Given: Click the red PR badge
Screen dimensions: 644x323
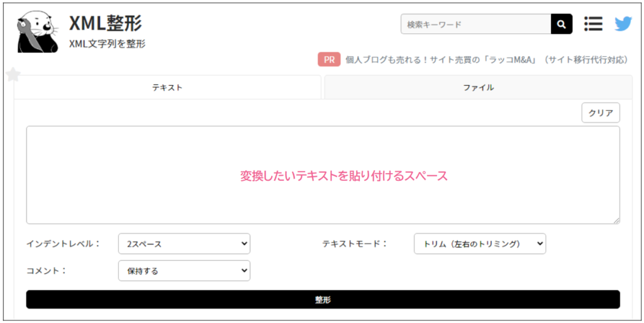Looking at the screenshot, I should (329, 60).
